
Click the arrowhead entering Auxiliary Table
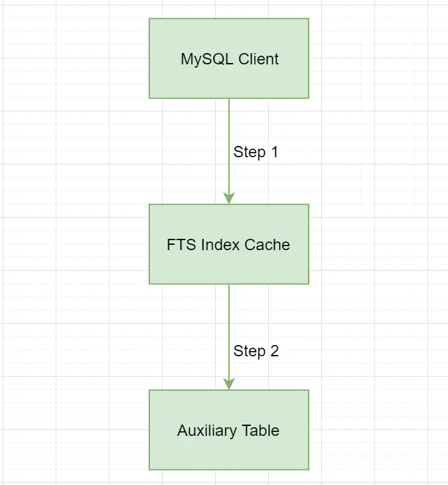coord(229,384)
